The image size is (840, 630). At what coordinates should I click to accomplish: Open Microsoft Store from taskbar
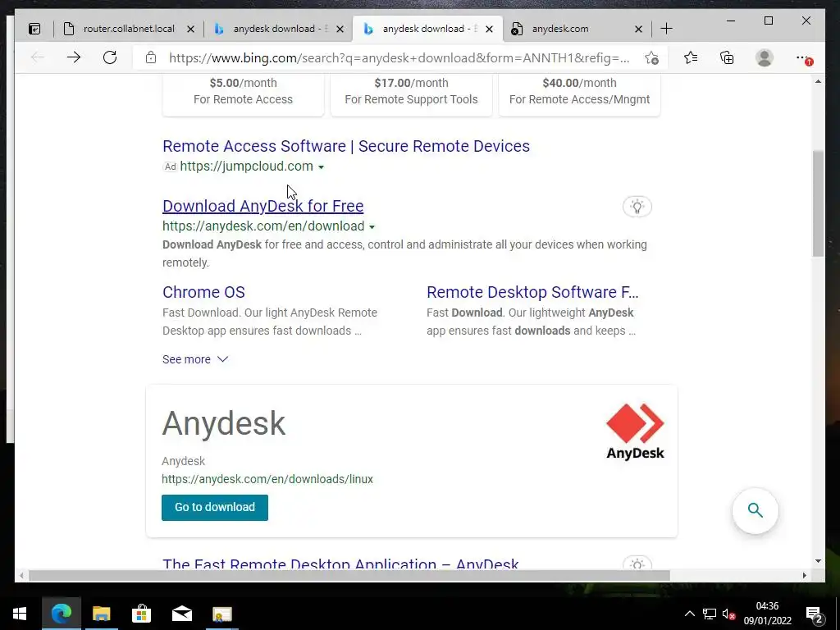(141, 614)
